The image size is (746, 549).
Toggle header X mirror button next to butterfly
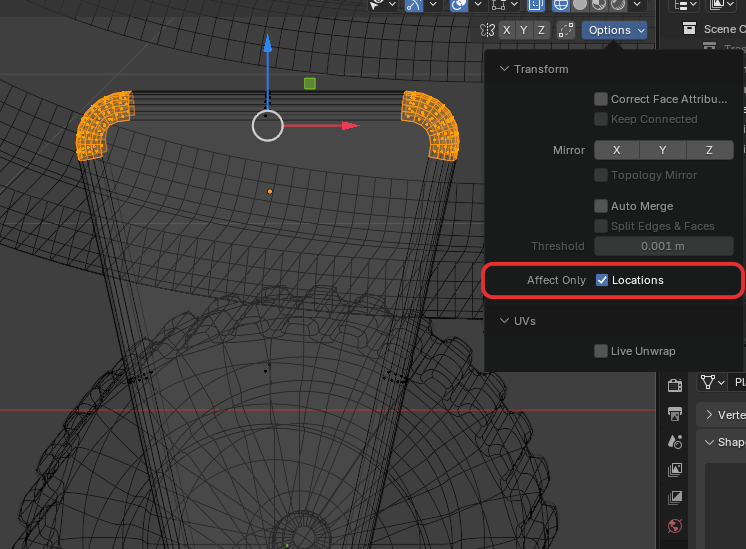pyautogui.click(x=507, y=30)
